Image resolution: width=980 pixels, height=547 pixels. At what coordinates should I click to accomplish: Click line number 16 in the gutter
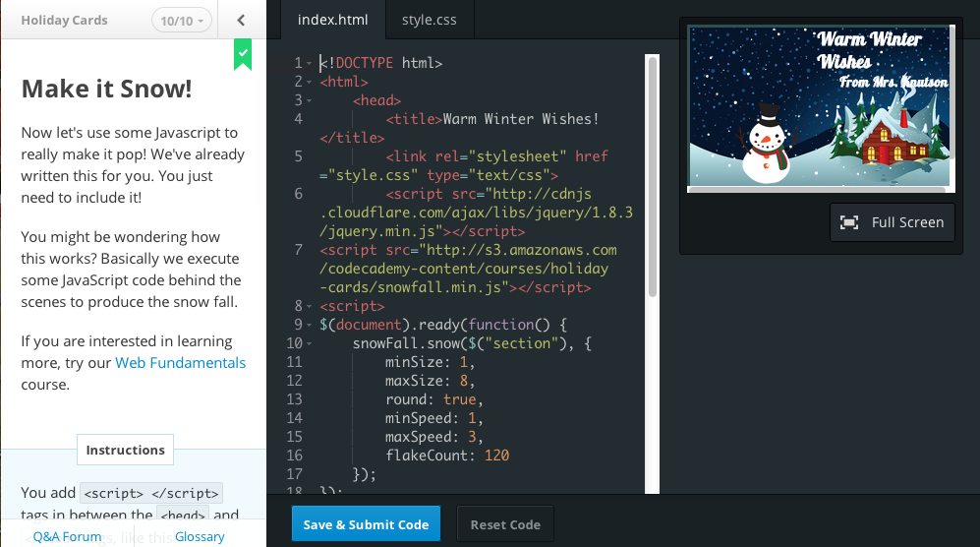[294, 456]
